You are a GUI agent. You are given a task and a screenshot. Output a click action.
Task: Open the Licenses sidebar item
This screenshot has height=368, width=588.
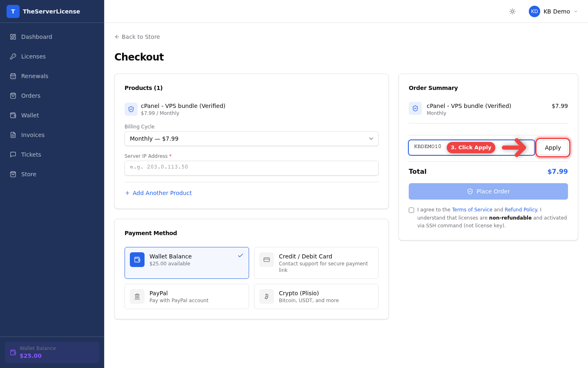coord(52,56)
